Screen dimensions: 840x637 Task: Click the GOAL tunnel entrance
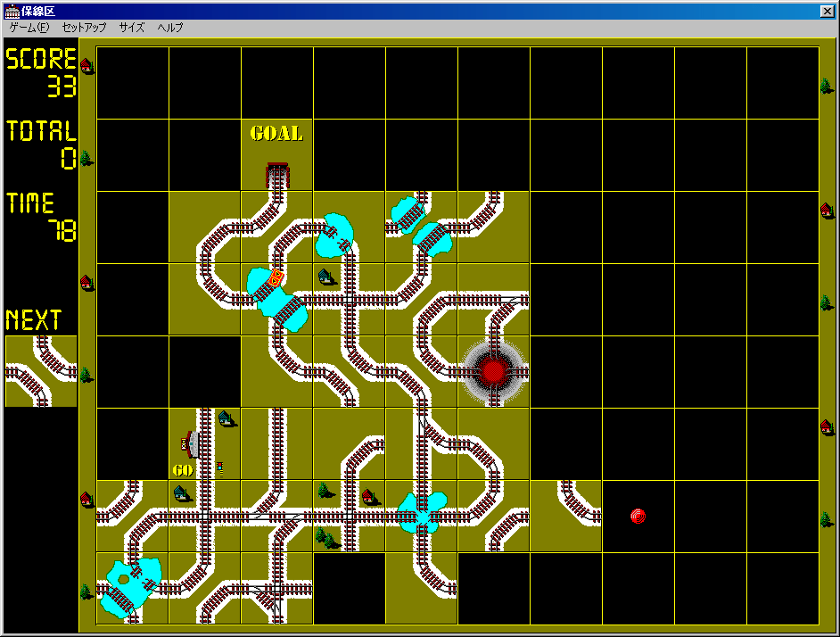[x=277, y=175]
